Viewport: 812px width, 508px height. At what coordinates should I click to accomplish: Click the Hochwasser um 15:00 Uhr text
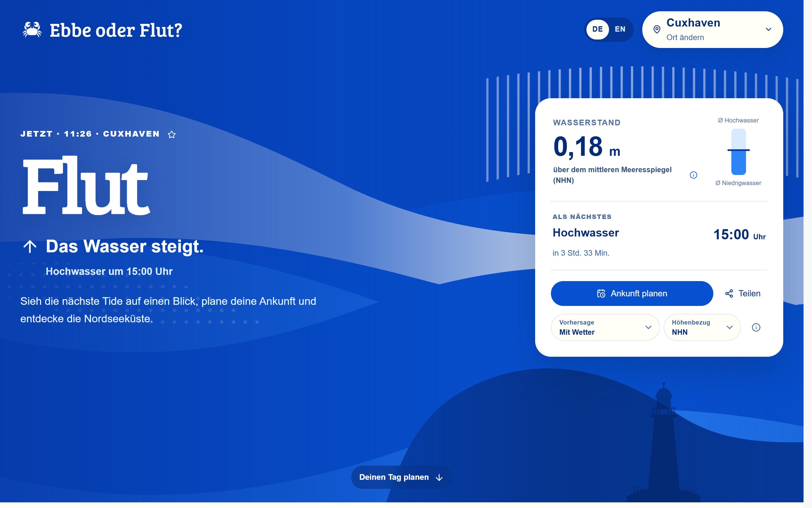[109, 271]
